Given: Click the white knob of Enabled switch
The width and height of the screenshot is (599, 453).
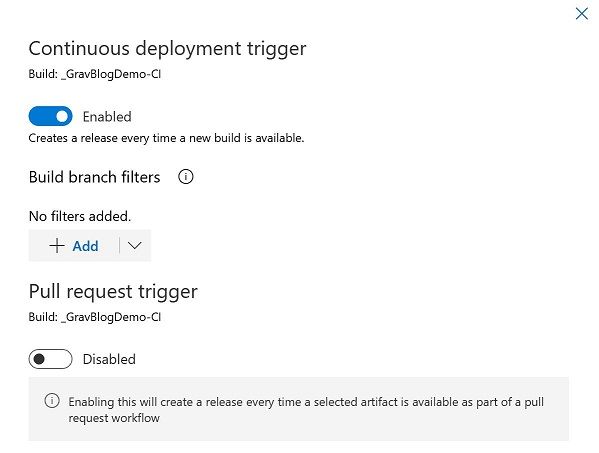Looking at the screenshot, I should click(62, 116).
